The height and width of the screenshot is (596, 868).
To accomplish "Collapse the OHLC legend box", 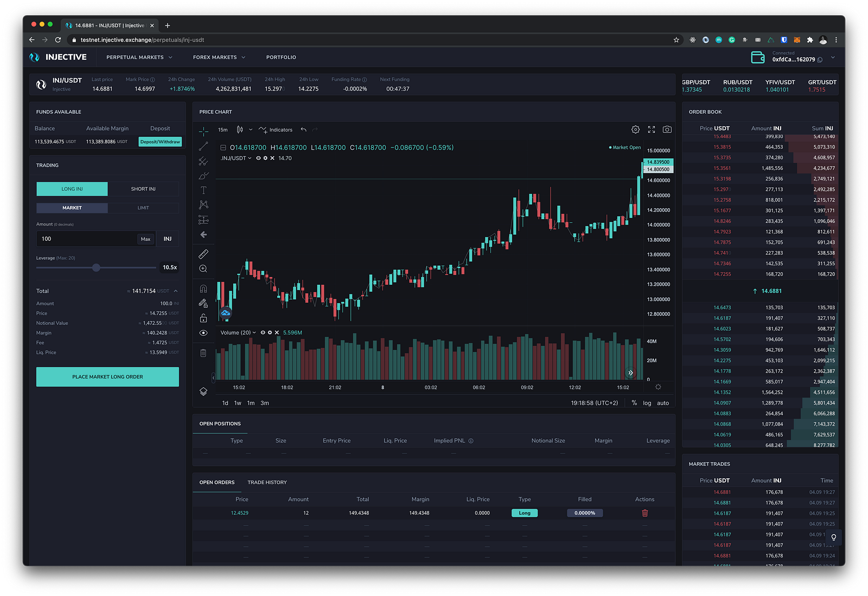I will coord(223,148).
